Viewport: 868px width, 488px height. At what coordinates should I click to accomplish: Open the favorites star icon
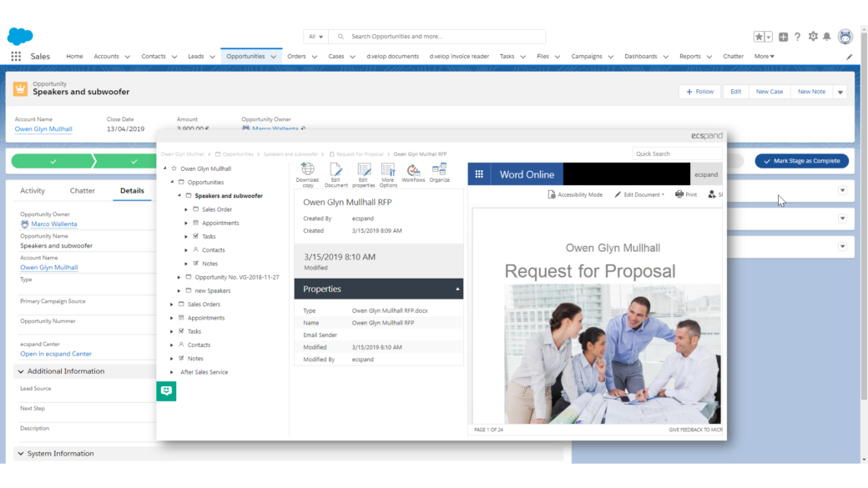759,37
